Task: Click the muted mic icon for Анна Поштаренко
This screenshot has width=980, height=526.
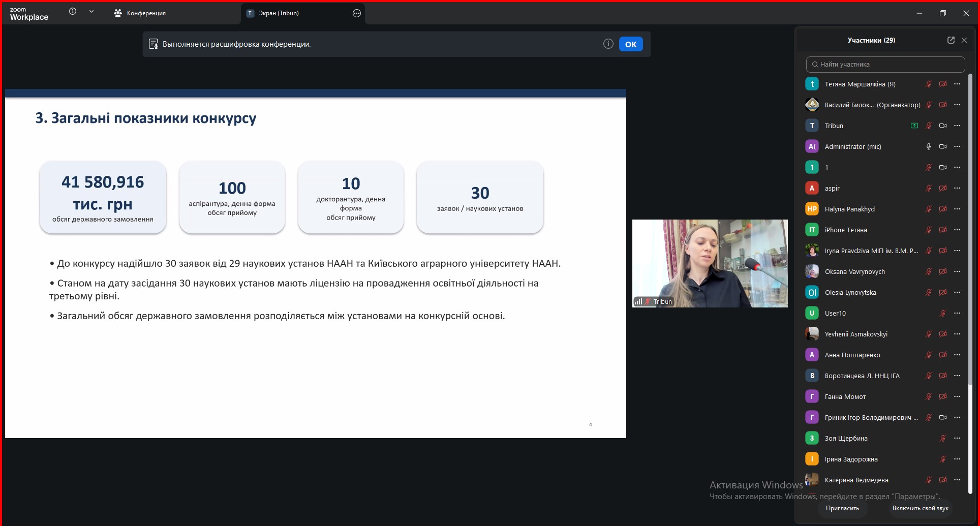Action: [929, 355]
